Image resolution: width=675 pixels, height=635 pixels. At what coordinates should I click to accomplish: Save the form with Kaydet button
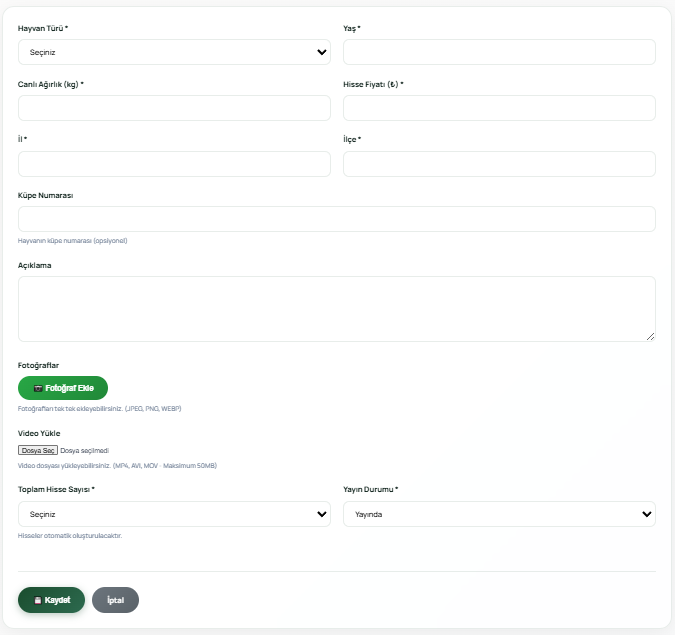51,600
